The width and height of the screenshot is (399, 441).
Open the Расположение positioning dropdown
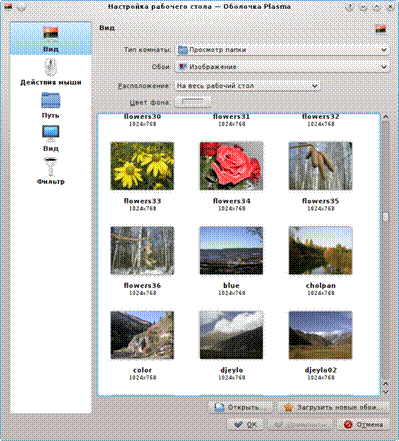click(x=247, y=86)
